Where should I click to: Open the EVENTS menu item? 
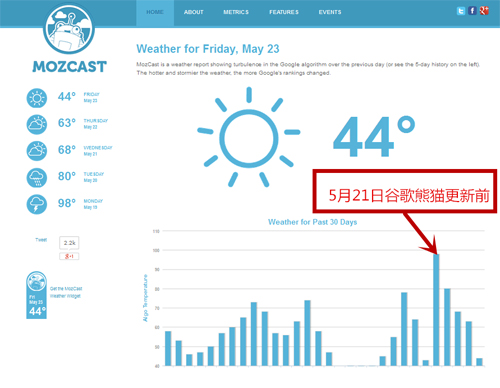click(330, 12)
